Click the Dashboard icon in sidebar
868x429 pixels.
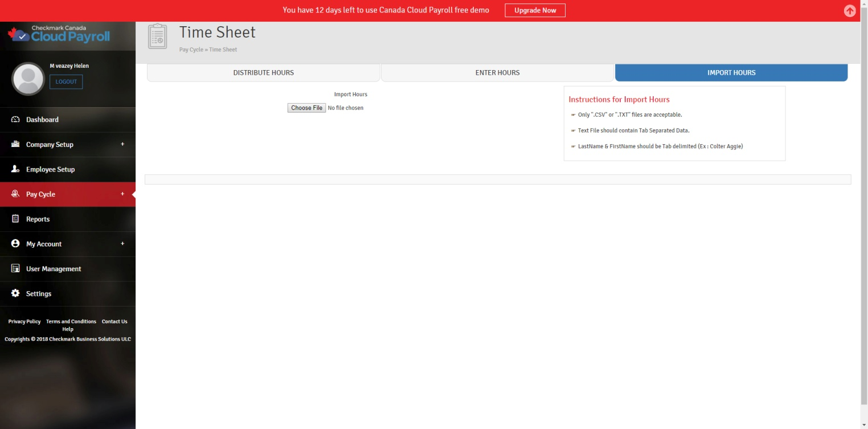(x=15, y=120)
